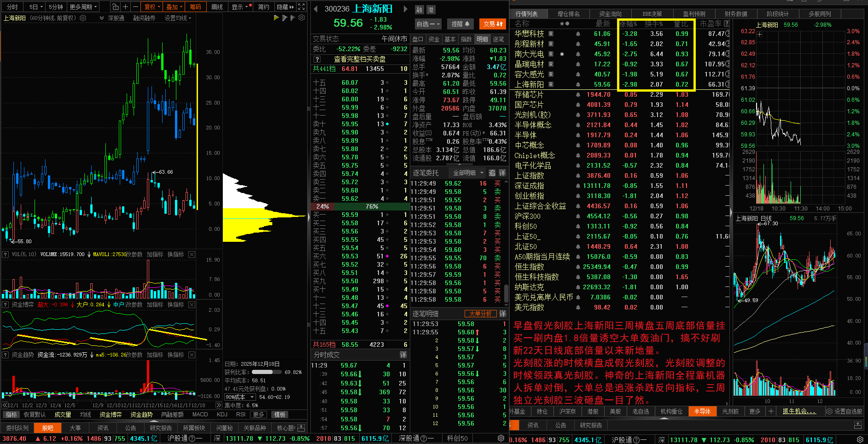
Task: Click bell icon for 华懋科技 row
Action: [x=578, y=34]
